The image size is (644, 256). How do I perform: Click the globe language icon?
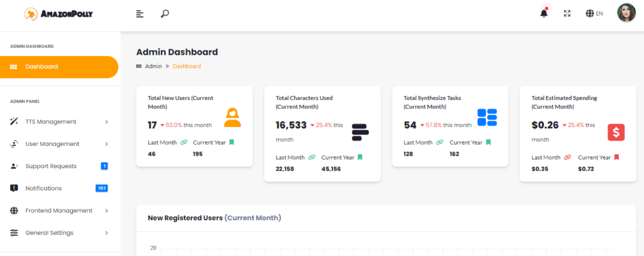tap(589, 13)
